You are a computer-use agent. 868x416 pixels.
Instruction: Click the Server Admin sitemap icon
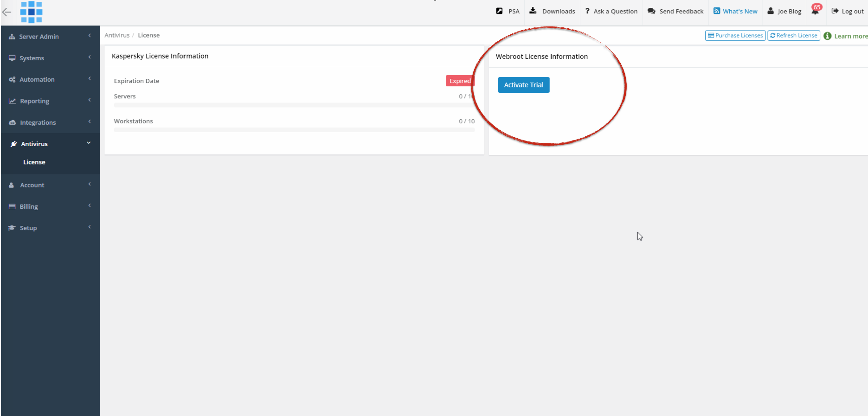pos(12,37)
